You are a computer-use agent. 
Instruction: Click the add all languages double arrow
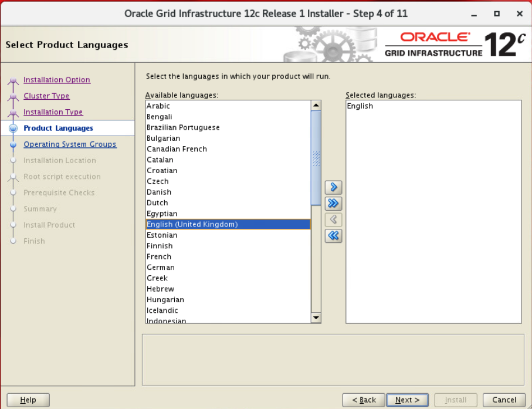tap(333, 204)
